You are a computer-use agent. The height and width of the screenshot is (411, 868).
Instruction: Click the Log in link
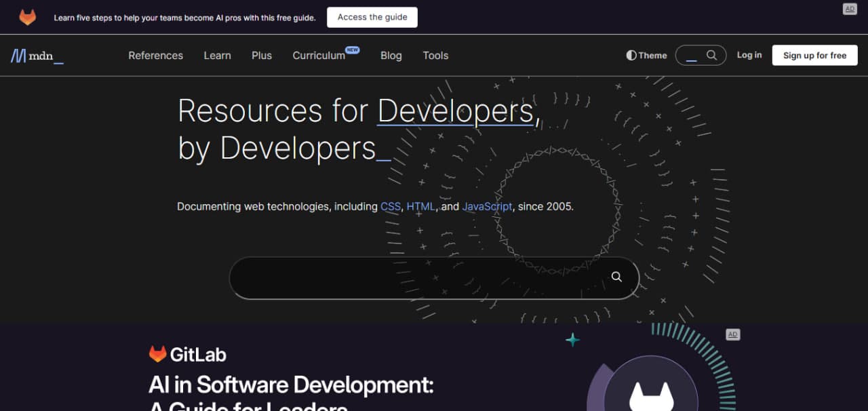pyautogui.click(x=749, y=55)
